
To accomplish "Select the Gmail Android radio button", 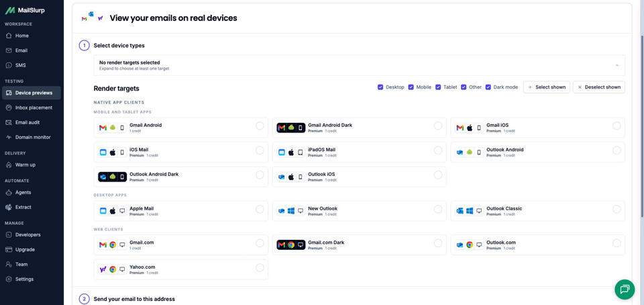I will point(260,126).
